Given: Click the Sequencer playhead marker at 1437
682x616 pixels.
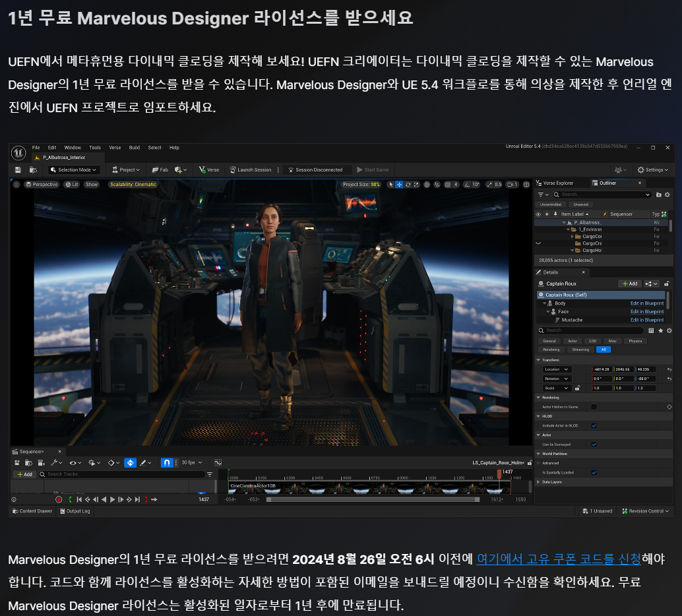Looking at the screenshot, I should (x=499, y=473).
